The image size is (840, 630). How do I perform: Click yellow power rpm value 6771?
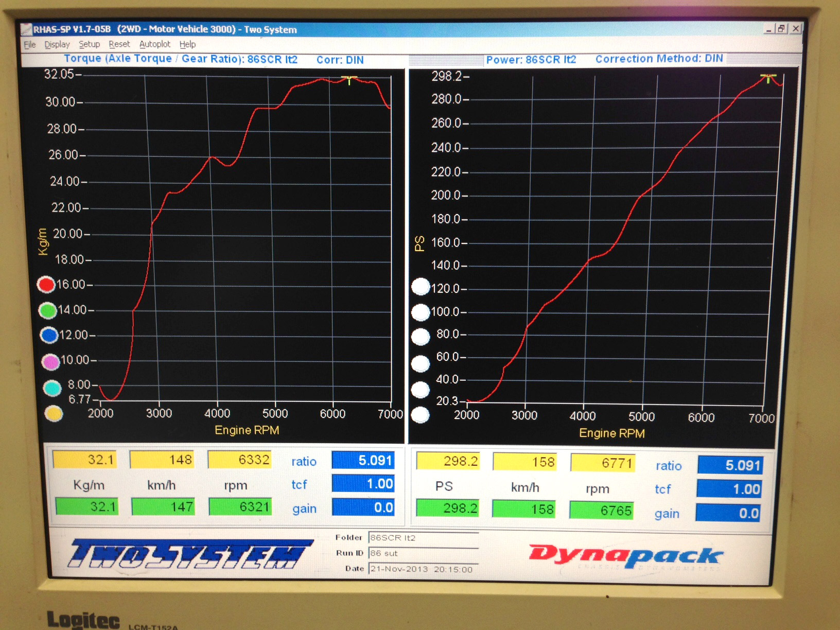(x=603, y=463)
